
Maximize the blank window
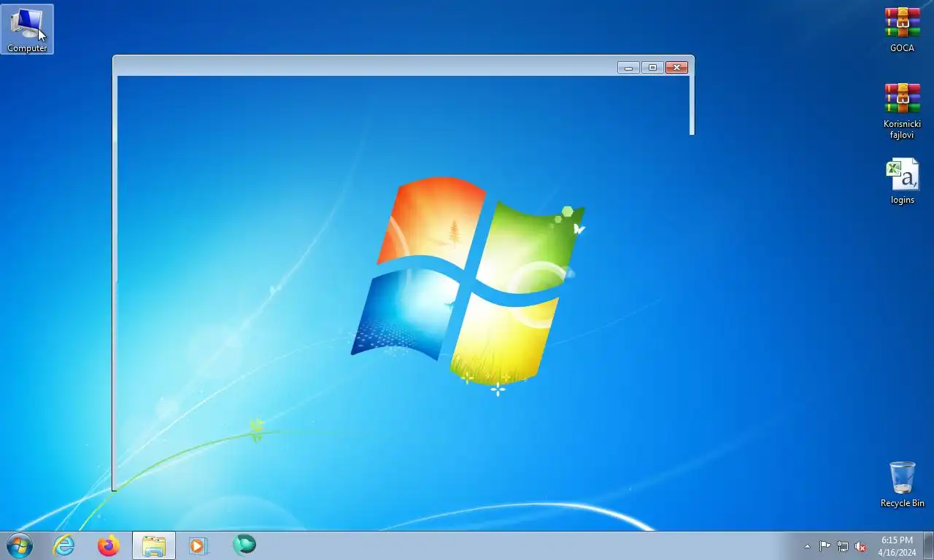tap(652, 68)
